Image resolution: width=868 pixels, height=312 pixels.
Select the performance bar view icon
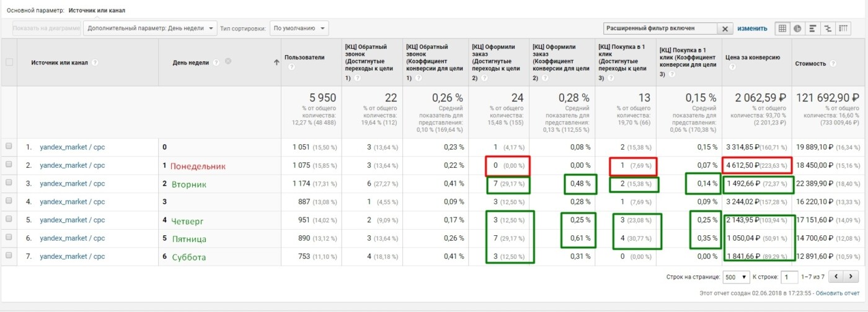tap(812, 28)
